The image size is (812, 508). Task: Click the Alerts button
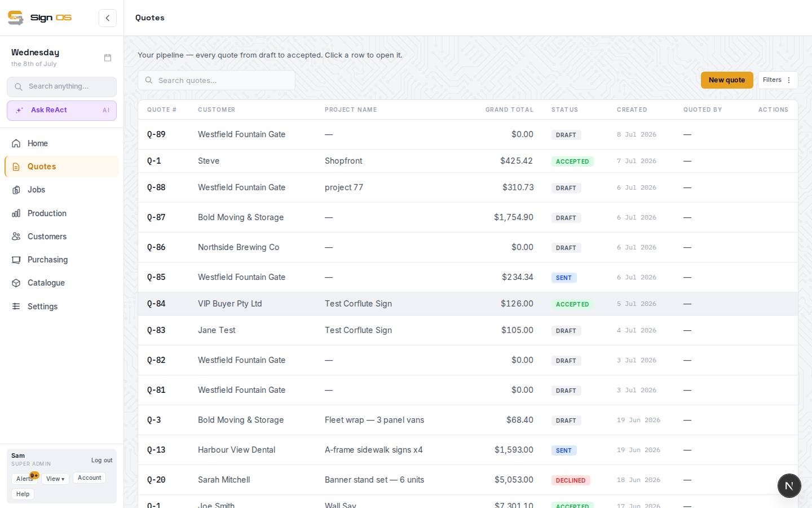[24, 479]
